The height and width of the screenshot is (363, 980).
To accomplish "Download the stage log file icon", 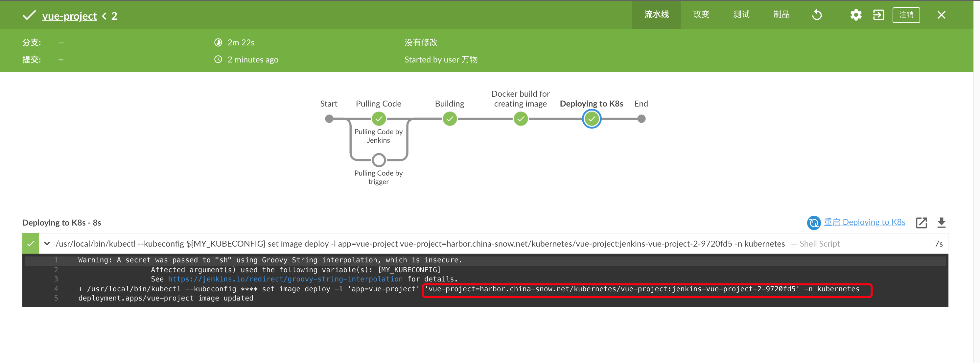I will pos(941,223).
